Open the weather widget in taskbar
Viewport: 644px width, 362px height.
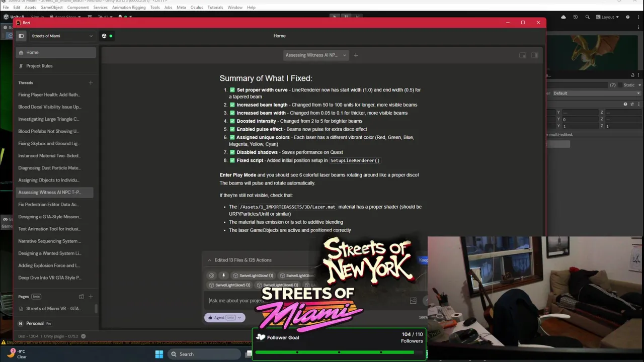16,354
